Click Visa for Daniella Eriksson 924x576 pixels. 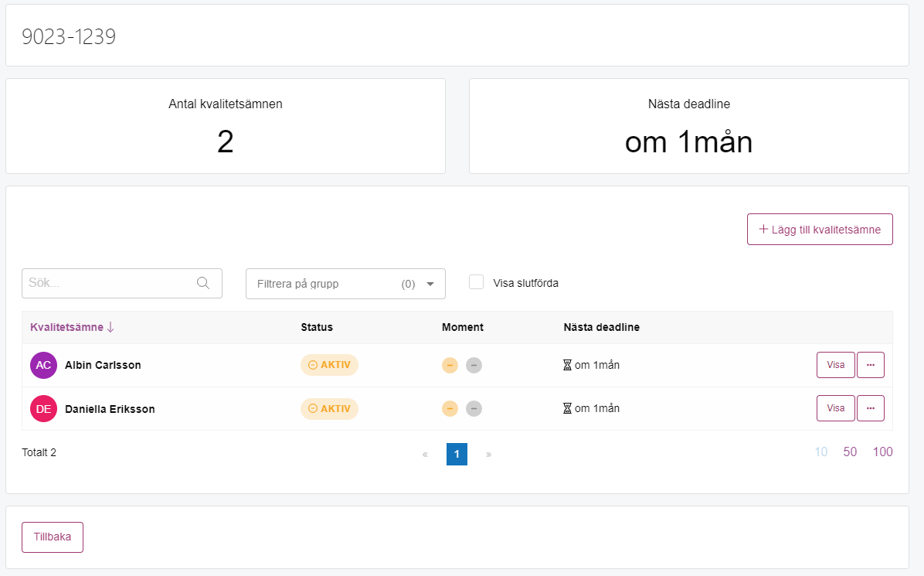coord(836,408)
